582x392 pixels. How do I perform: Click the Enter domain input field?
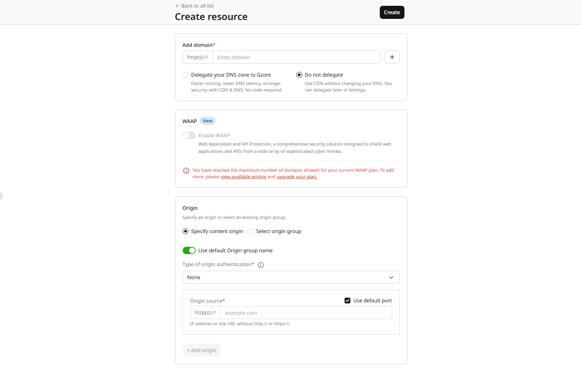pyautogui.click(x=296, y=57)
